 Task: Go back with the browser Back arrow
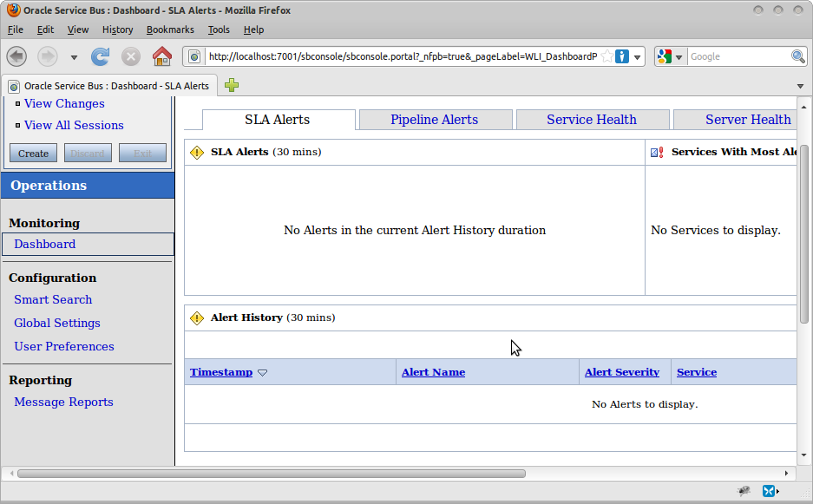point(16,56)
